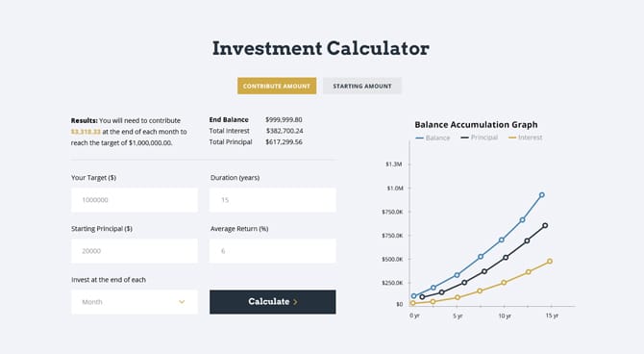Switch to the Starting Amount tab
This screenshot has height=354, width=644.
(x=361, y=86)
